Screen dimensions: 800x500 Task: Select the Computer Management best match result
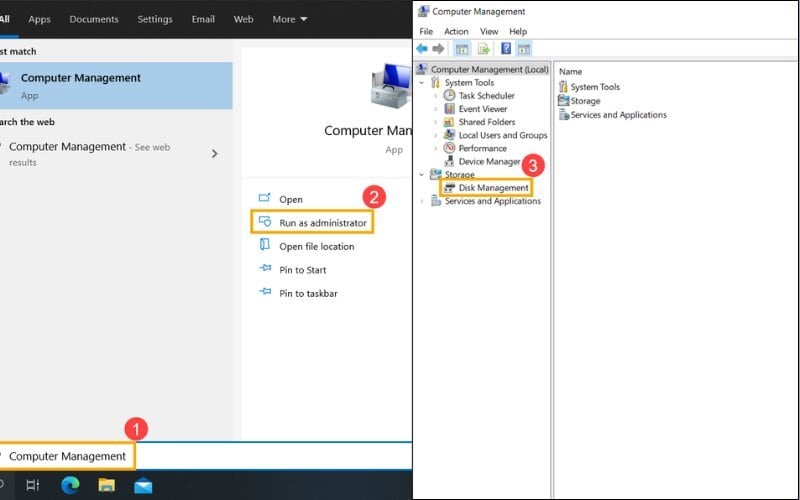pos(116,86)
